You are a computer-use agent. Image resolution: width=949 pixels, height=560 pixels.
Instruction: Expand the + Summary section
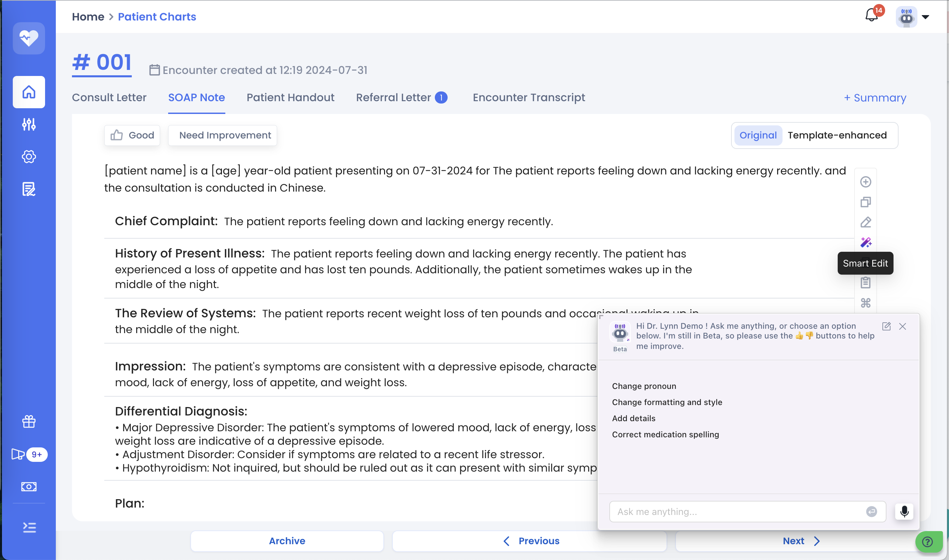[x=875, y=98]
